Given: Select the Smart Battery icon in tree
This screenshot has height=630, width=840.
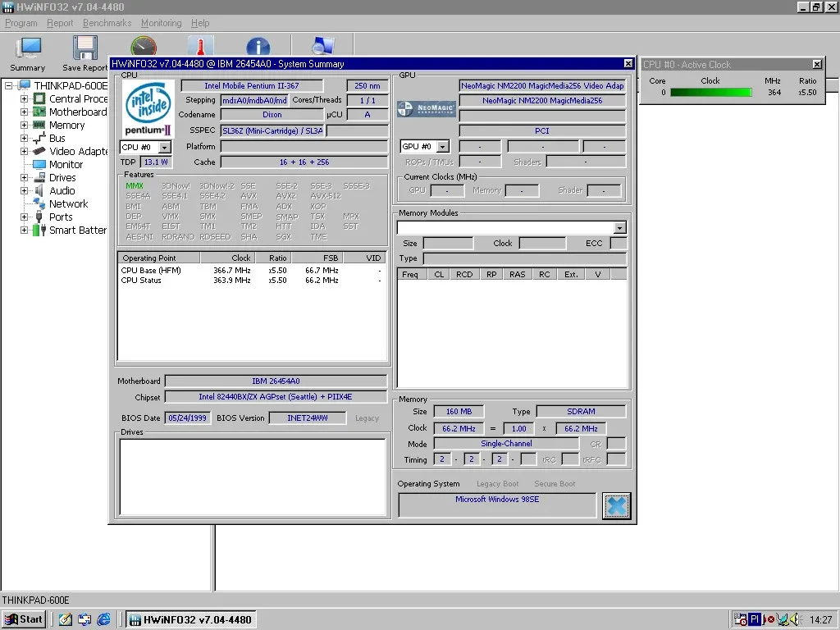Looking at the screenshot, I should [x=39, y=230].
